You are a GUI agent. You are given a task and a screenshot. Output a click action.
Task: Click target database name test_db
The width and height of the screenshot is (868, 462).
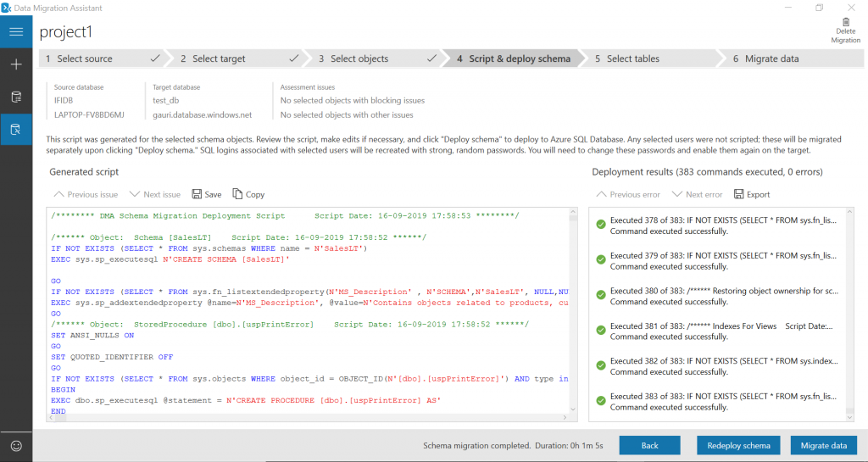(x=165, y=100)
